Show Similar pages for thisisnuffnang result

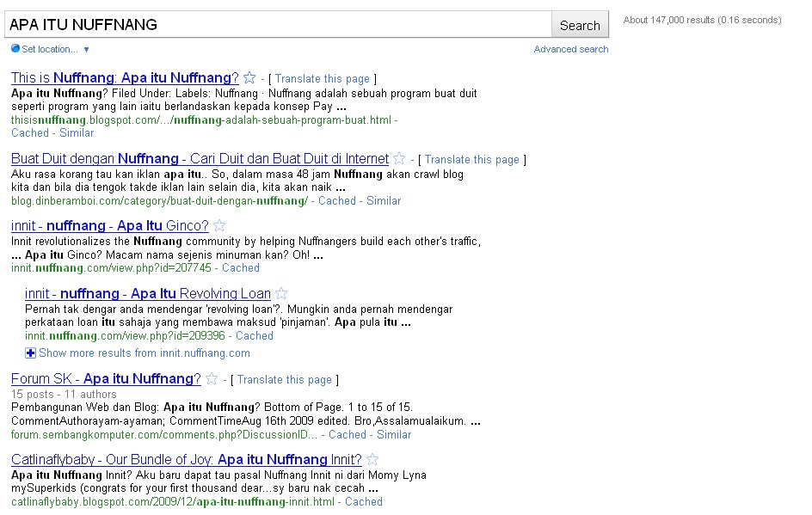tap(77, 133)
